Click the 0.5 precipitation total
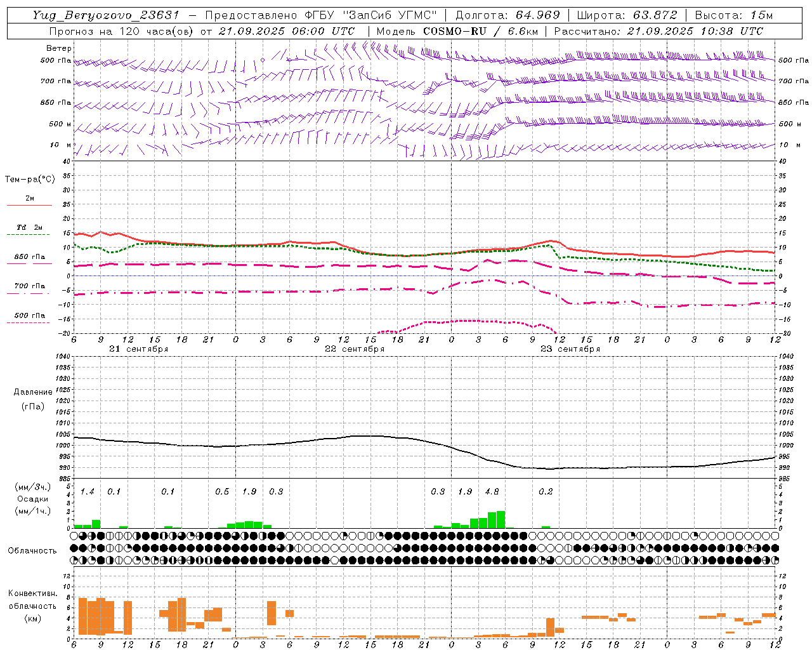Screen dimensions: 812x650 (x=222, y=492)
